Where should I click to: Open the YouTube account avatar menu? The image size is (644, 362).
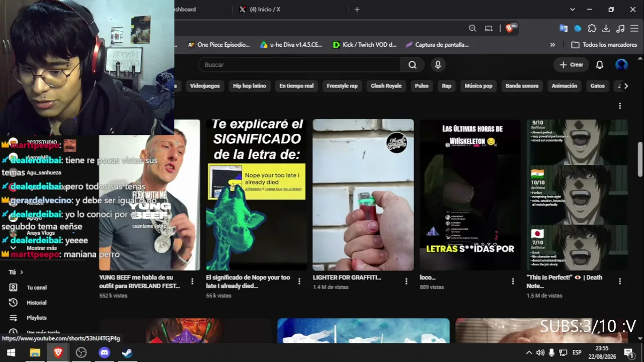(x=621, y=65)
